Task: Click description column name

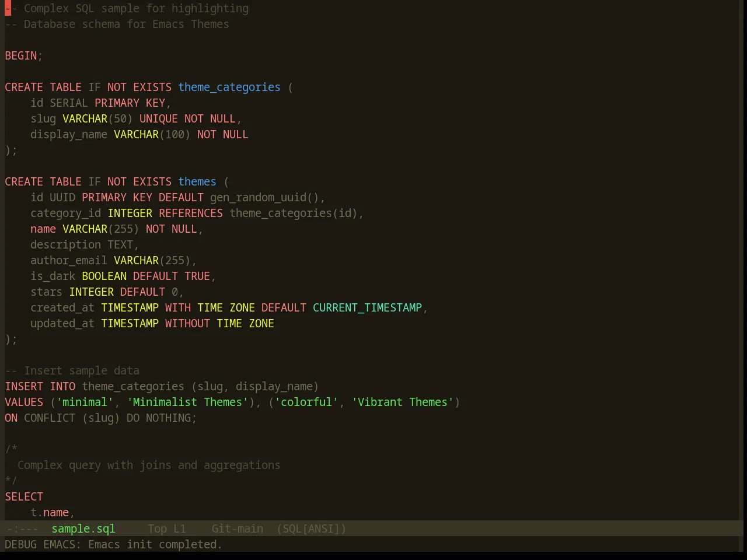Action: [66, 244]
